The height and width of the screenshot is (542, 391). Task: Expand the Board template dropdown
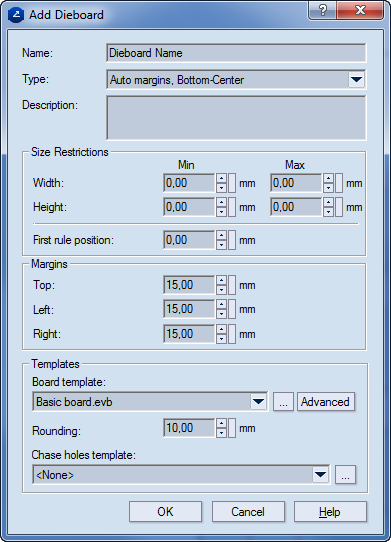pos(259,402)
